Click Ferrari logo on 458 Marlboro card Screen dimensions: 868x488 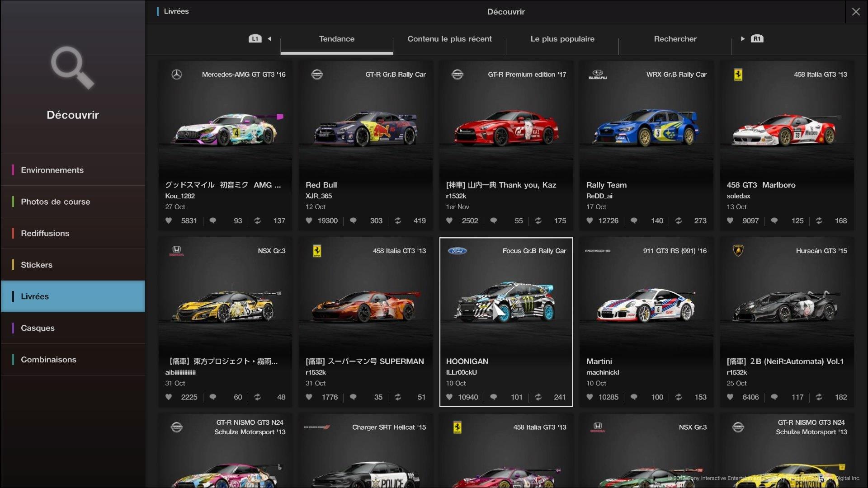click(x=738, y=75)
